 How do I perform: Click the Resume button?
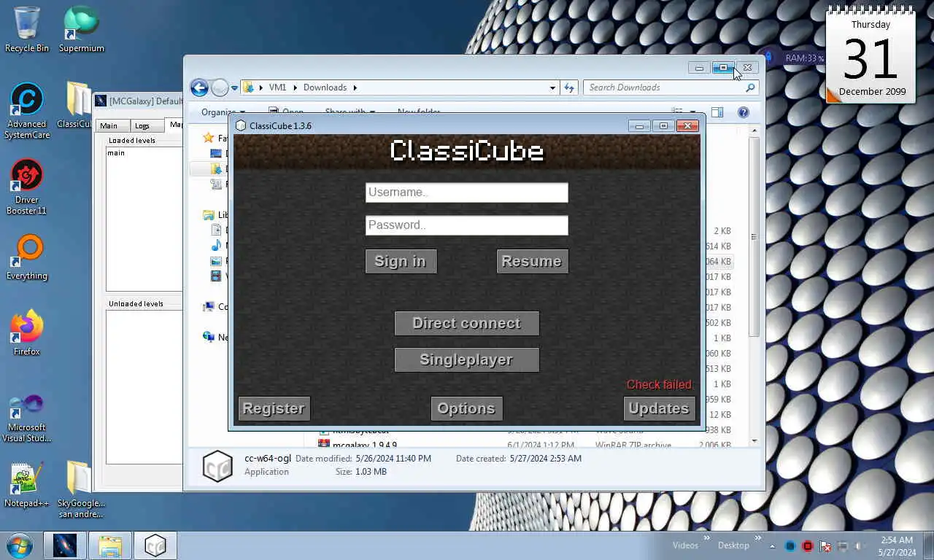tap(532, 261)
